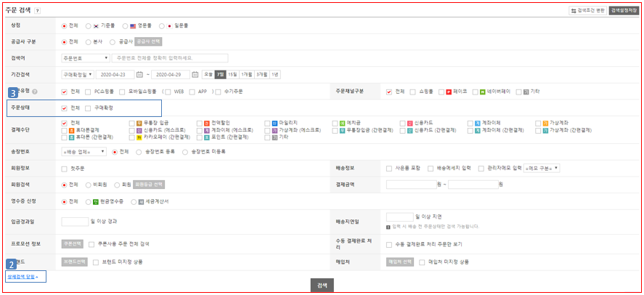
Task: Click the order number search text field
Action: [x=170, y=58]
